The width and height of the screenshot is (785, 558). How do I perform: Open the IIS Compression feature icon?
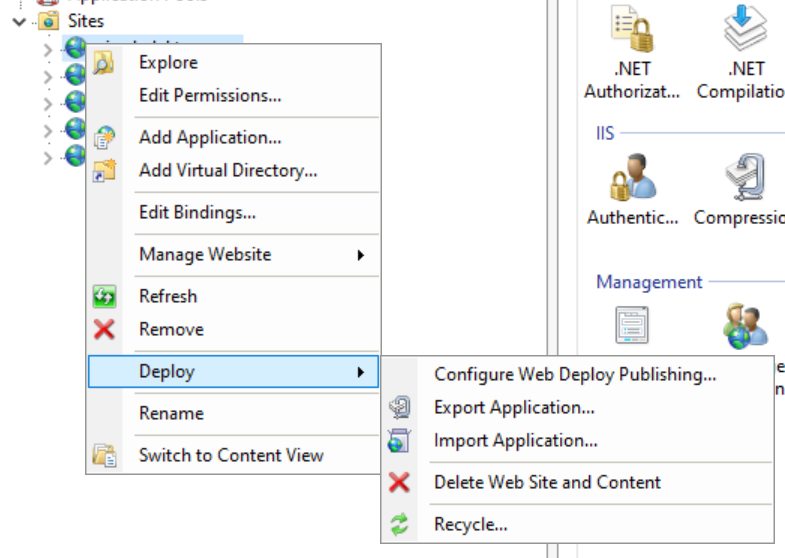pyautogui.click(x=743, y=180)
